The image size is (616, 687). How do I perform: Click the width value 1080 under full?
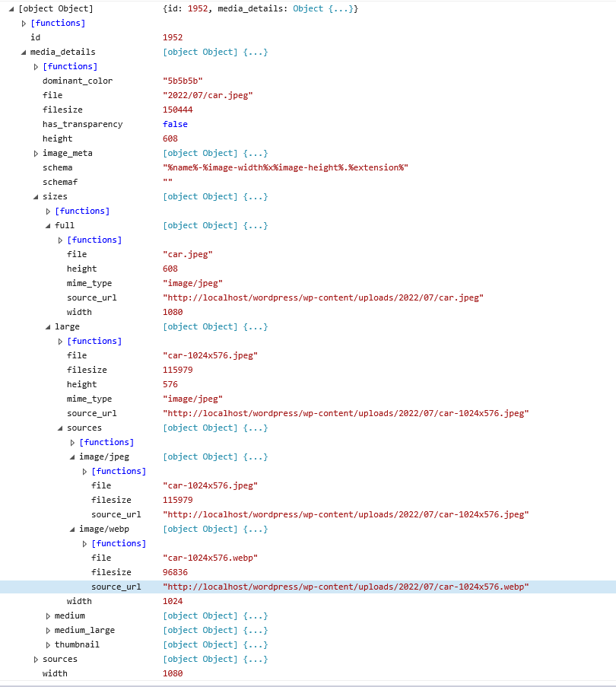173,313
